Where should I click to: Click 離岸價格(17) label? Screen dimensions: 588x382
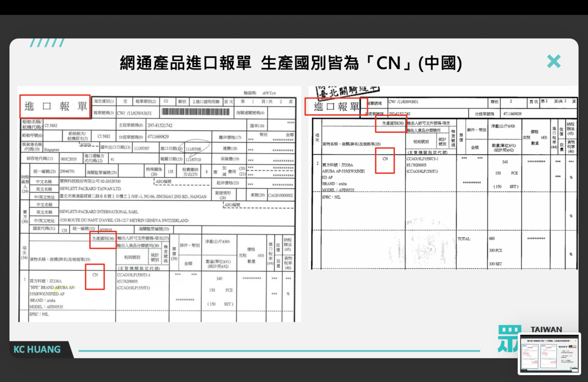(x=230, y=137)
